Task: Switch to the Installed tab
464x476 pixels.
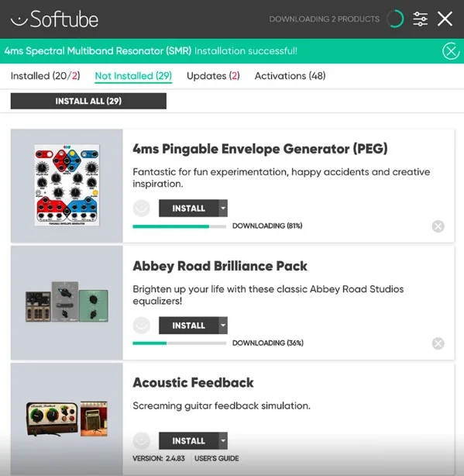Action: pyautogui.click(x=46, y=76)
